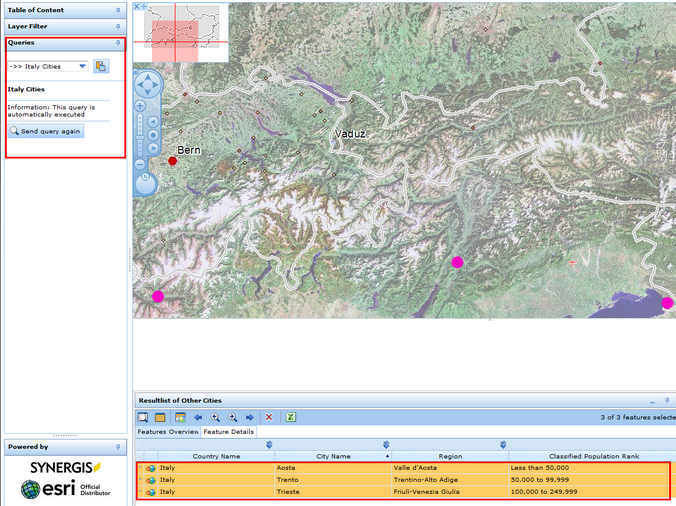Pin the Powered by panel
This screenshot has height=506, width=676.
tap(118, 447)
